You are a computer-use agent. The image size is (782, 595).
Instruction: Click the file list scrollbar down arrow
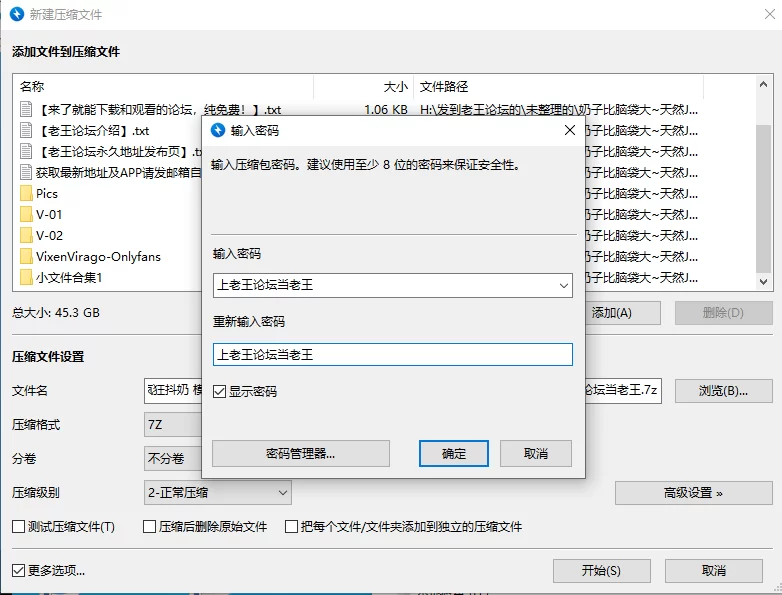click(763, 282)
